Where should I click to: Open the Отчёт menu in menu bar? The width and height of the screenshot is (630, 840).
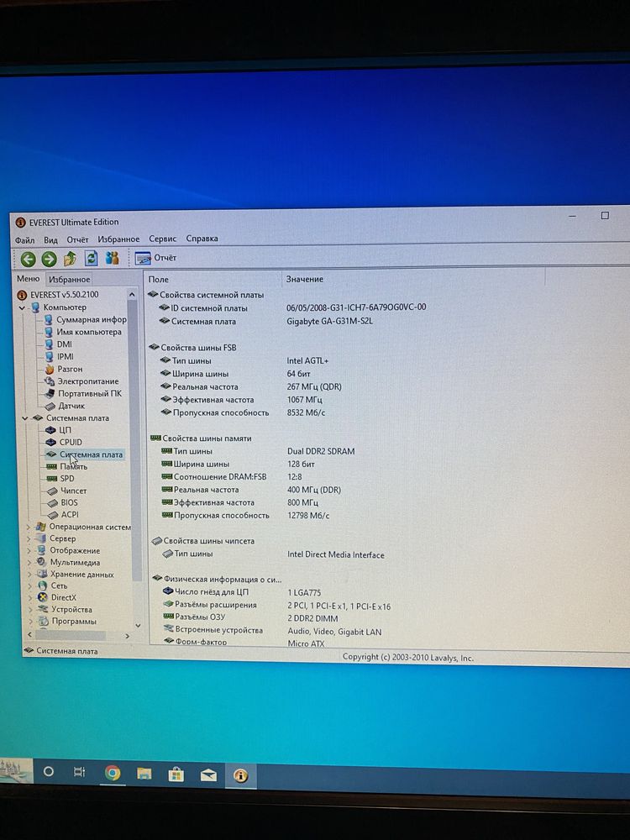pyautogui.click(x=77, y=239)
